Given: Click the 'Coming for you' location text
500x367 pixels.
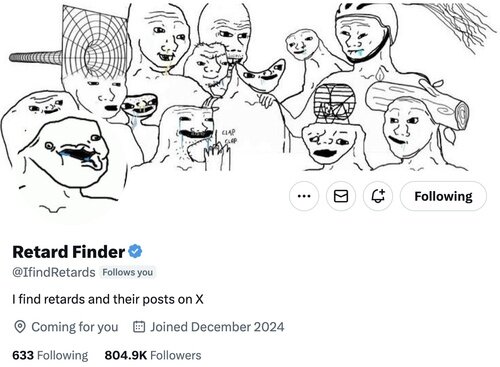Looking at the screenshot, I should pyautogui.click(x=75, y=327).
